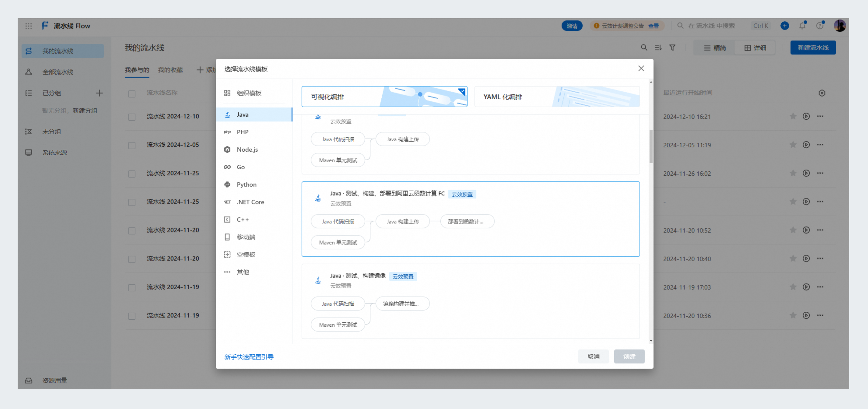The height and width of the screenshot is (409, 868).
Task: Select Python template category
Action: tap(254, 185)
